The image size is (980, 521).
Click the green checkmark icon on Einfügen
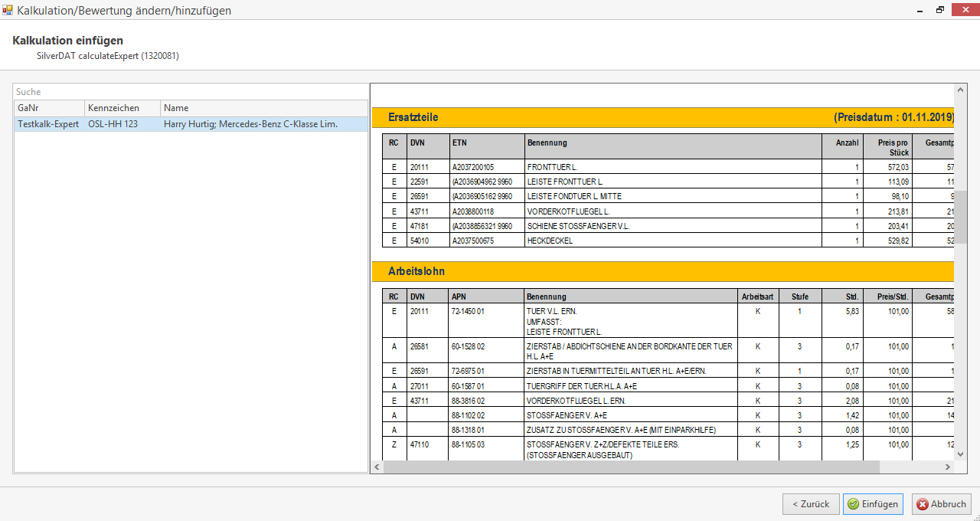[x=853, y=504]
